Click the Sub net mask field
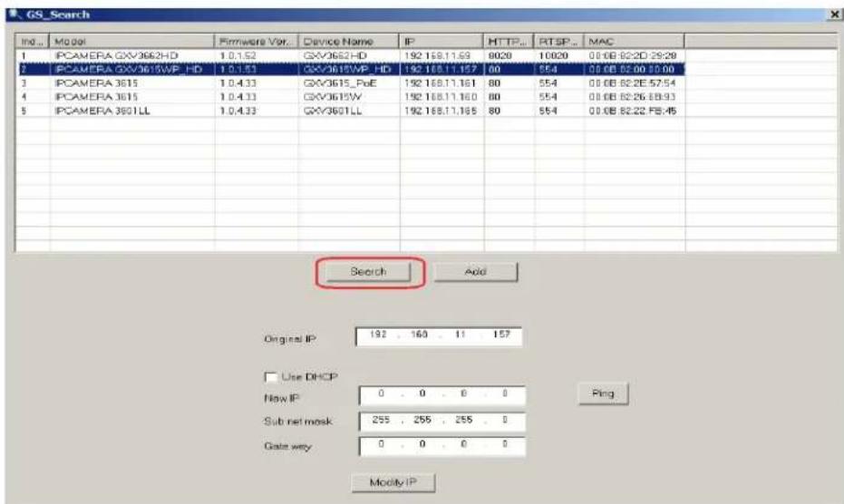 click(441, 422)
